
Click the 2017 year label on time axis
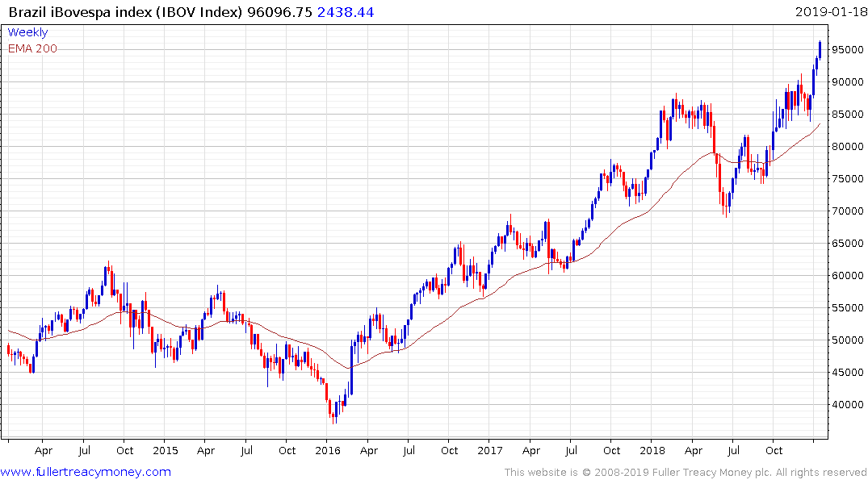click(489, 450)
